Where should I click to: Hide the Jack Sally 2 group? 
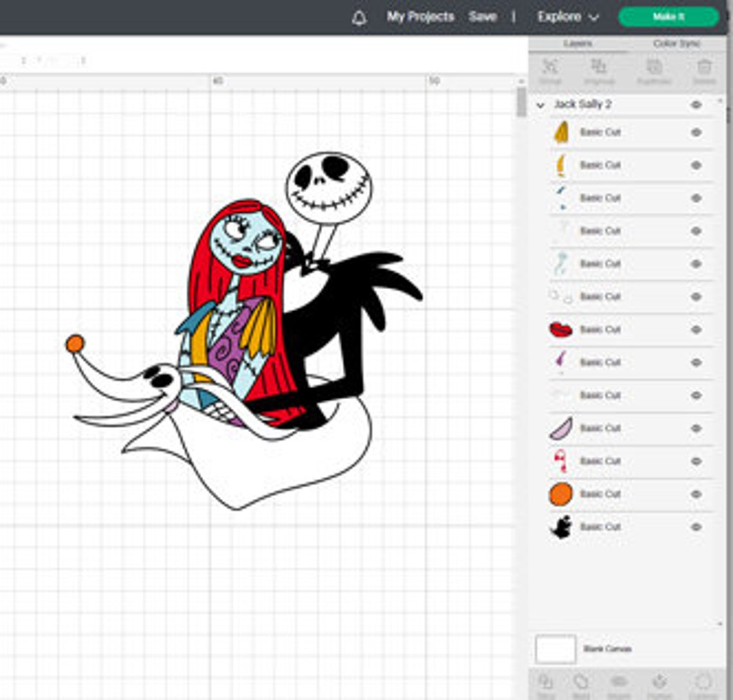click(696, 103)
